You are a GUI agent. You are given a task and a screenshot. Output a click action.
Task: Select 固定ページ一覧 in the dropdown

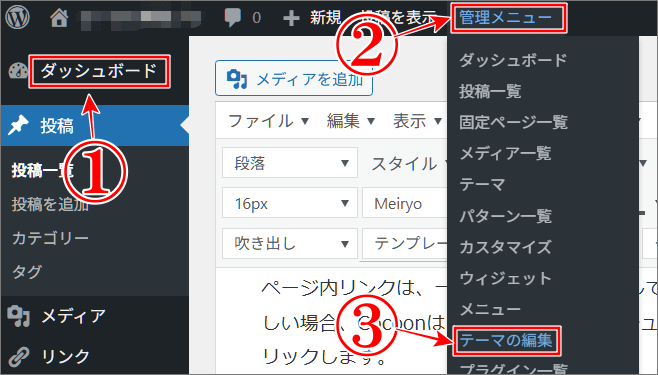point(513,122)
